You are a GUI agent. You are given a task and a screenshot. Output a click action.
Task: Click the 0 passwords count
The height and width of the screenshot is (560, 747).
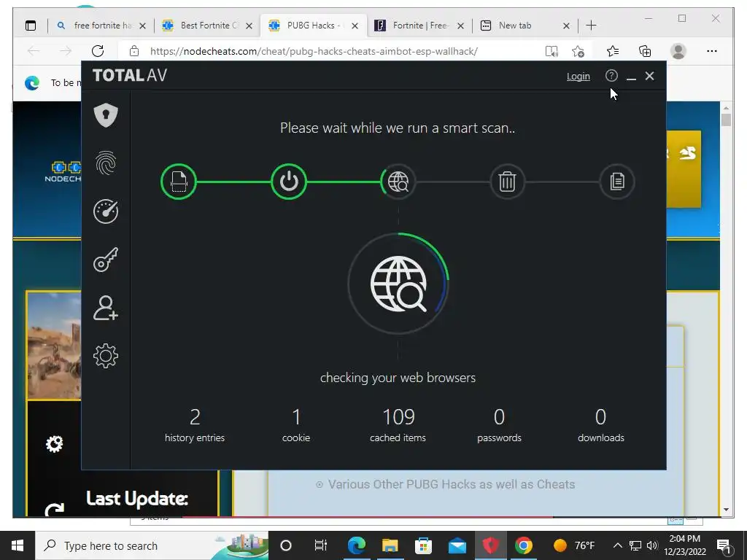pyautogui.click(x=499, y=416)
